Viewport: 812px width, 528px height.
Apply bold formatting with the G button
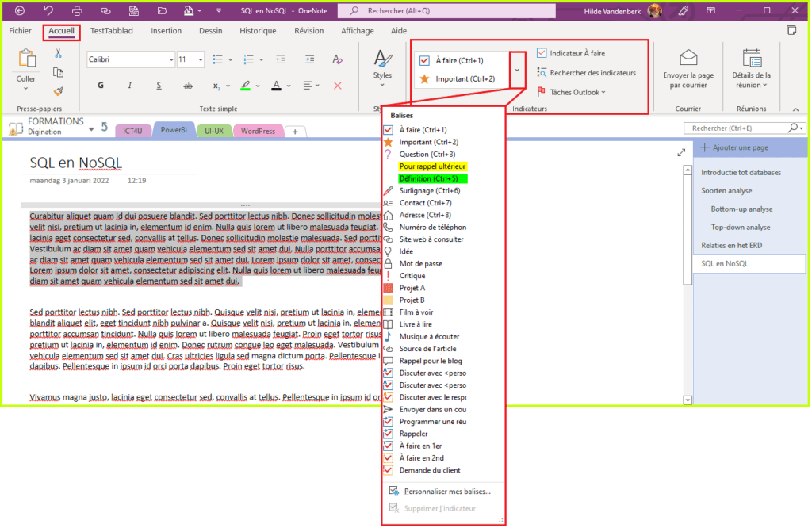101,86
